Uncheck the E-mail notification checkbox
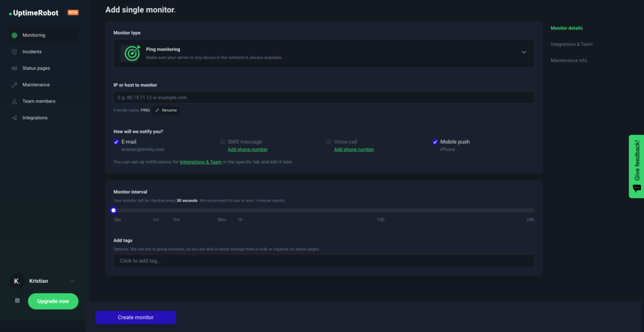Viewport: 644px width, 332px height. pyautogui.click(x=116, y=142)
